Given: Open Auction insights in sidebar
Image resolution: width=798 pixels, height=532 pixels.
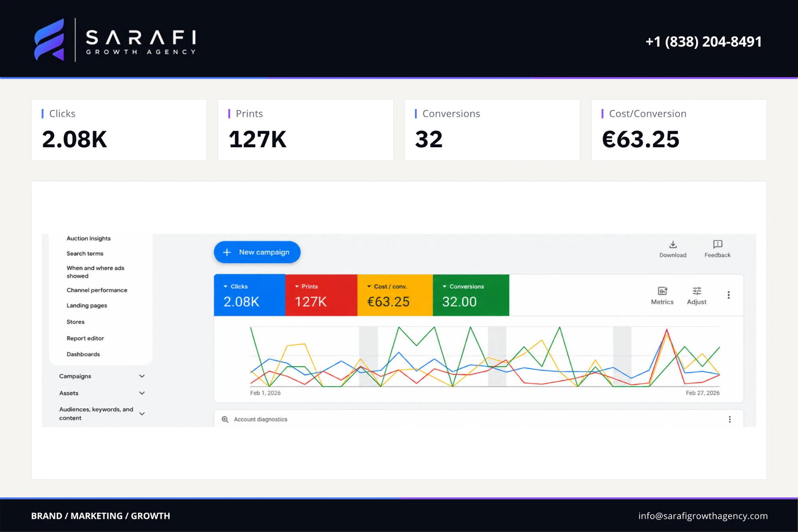Looking at the screenshot, I should click(x=89, y=238).
